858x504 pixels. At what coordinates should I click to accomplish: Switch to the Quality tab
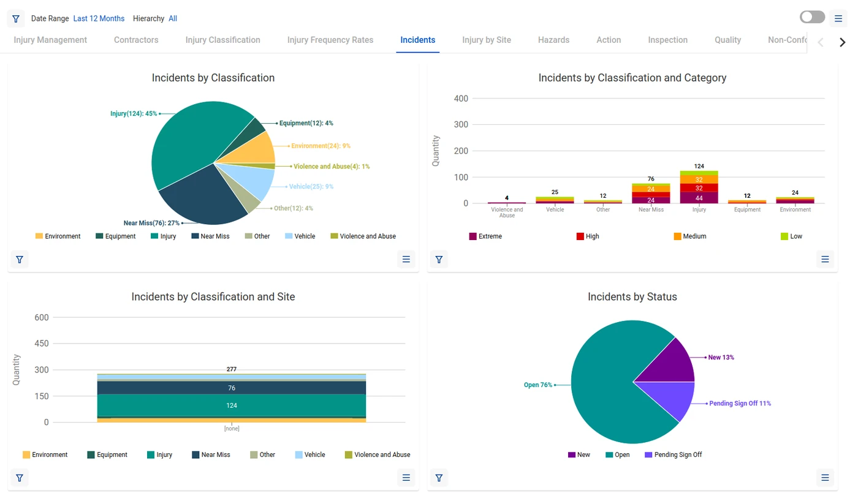pos(727,40)
